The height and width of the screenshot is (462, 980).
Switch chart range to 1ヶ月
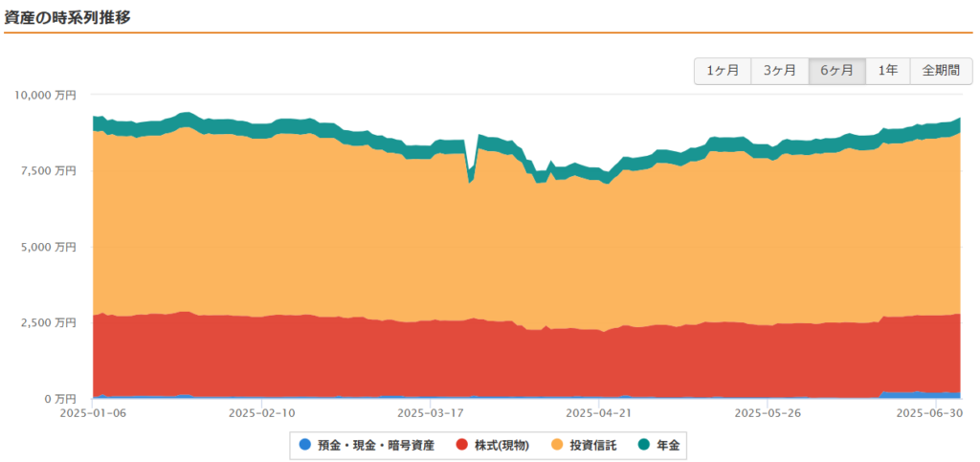tap(723, 71)
